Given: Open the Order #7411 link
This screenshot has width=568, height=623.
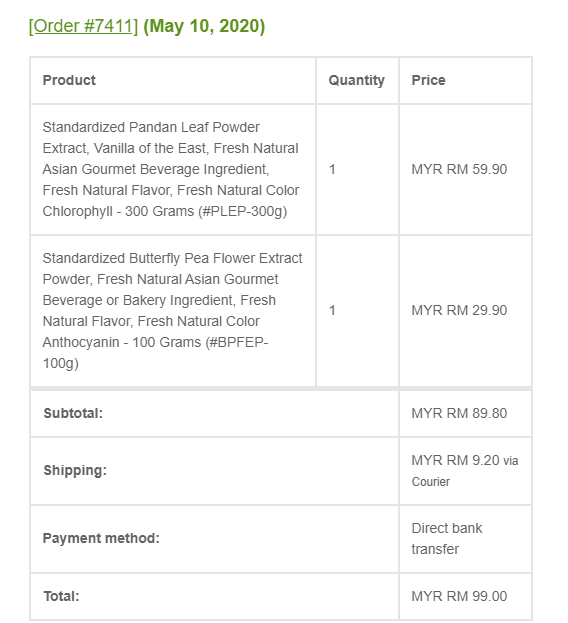Looking at the screenshot, I should coord(83,26).
